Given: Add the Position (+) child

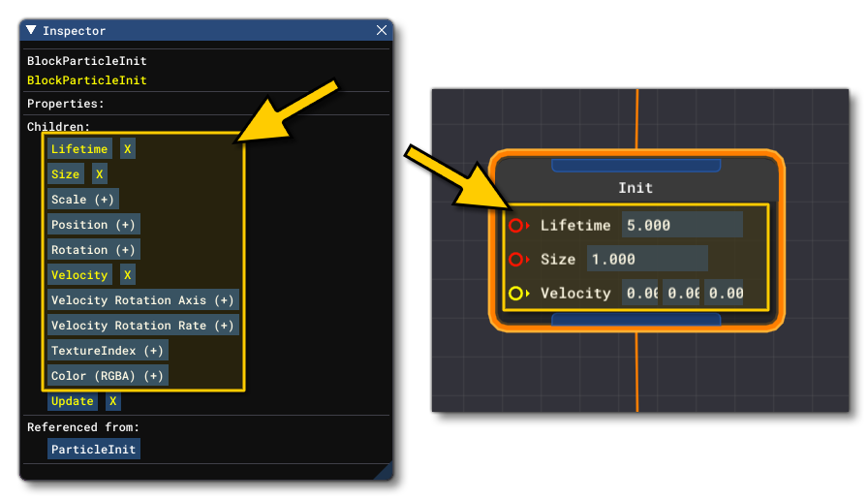Looking at the screenshot, I should (x=93, y=225).
